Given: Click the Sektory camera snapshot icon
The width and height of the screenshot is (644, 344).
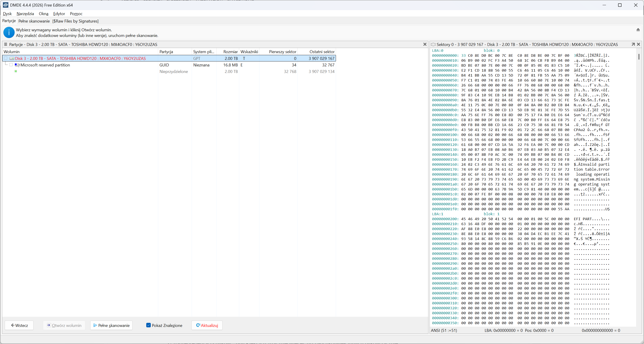Looking at the screenshot, I should [434, 44].
